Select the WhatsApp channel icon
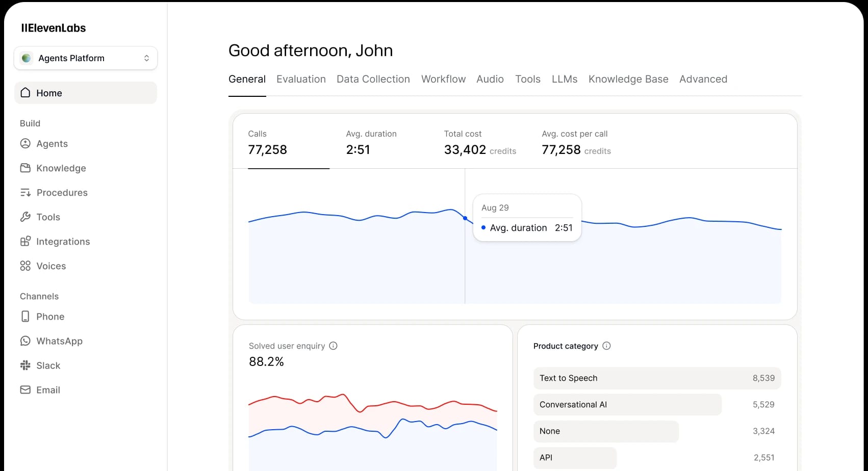868x471 pixels. point(25,341)
